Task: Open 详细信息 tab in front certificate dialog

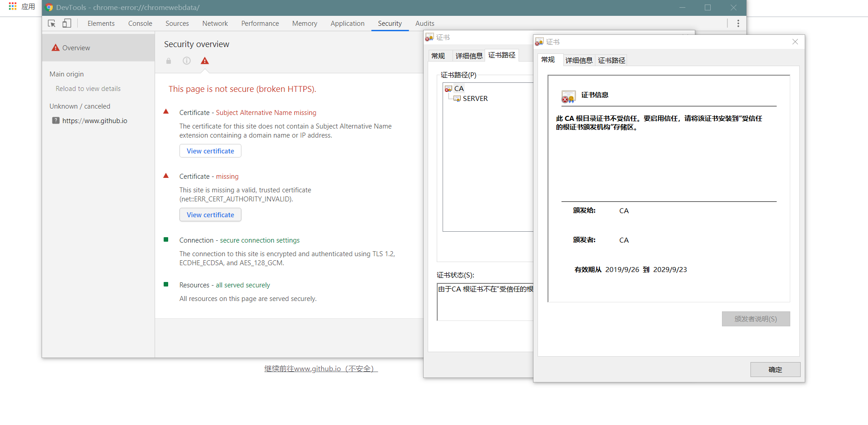Action: [x=579, y=60]
